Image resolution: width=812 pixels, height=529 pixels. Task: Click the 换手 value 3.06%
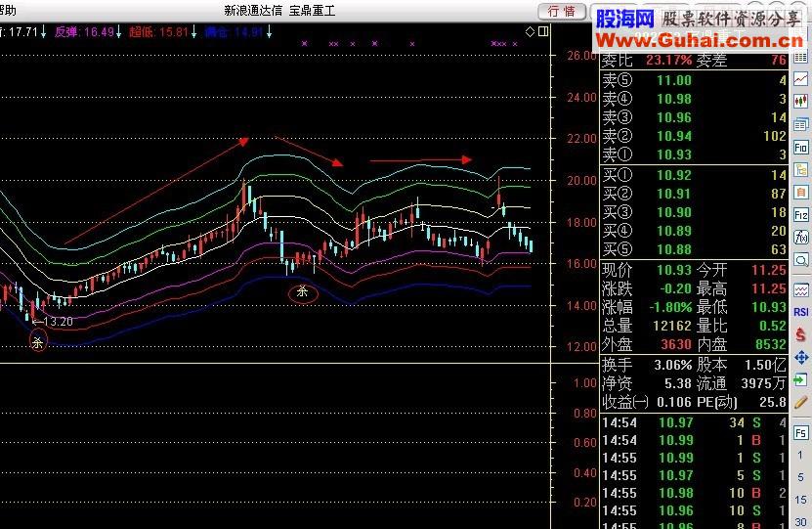pyautogui.click(x=673, y=366)
